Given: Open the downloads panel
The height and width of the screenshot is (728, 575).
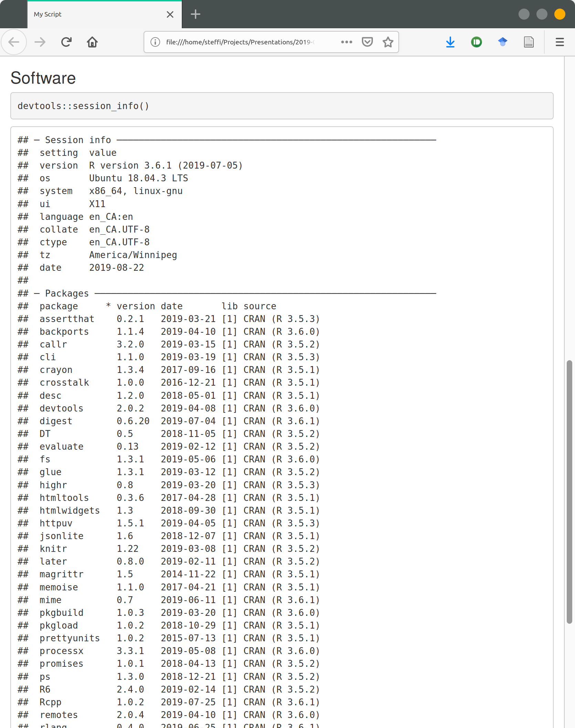Looking at the screenshot, I should pos(450,42).
